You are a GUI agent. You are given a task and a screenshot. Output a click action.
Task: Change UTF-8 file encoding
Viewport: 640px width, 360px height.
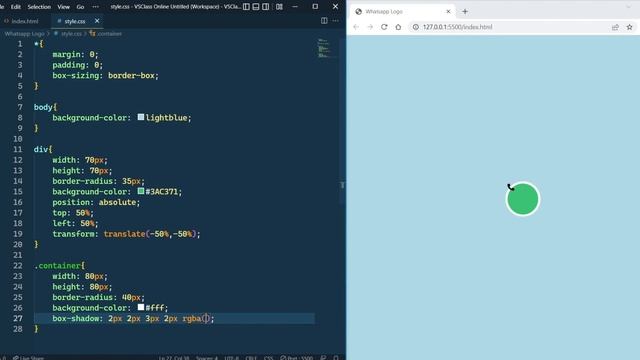click(x=231, y=358)
